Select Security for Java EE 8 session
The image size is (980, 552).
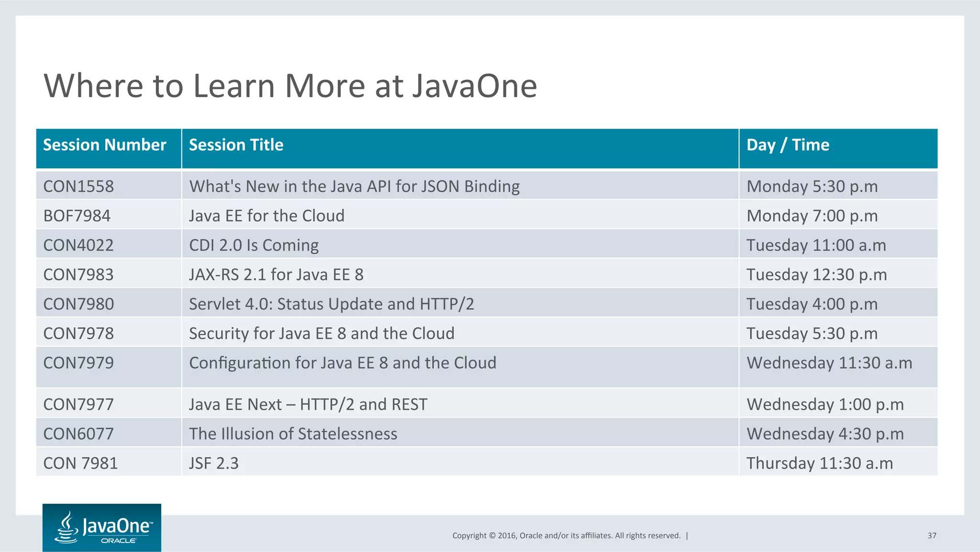point(322,334)
